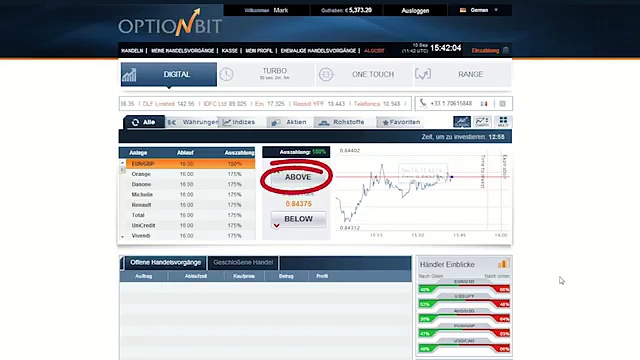Show the Favoriten asset list
This screenshot has height=360, width=640.
[401, 122]
